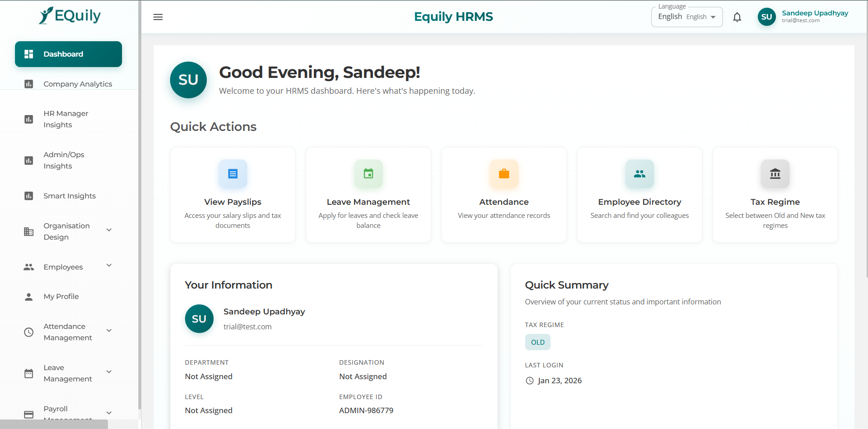The width and height of the screenshot is (868, 429).
Task: Open the Dashboard sidebar item
Action: (63, 54)
